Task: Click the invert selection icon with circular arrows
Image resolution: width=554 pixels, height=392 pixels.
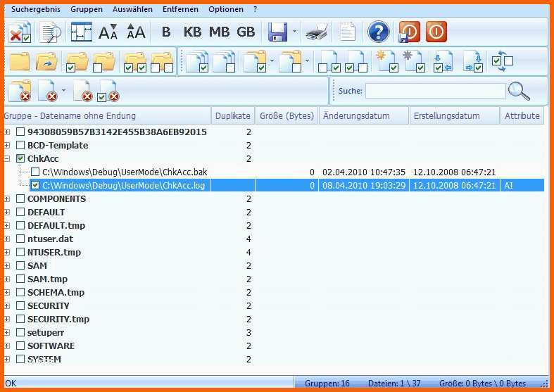Action: (502, 61)
